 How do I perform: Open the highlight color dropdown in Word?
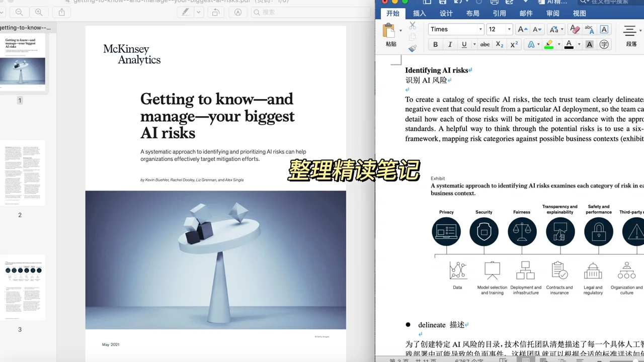click(x=558, y=45)
